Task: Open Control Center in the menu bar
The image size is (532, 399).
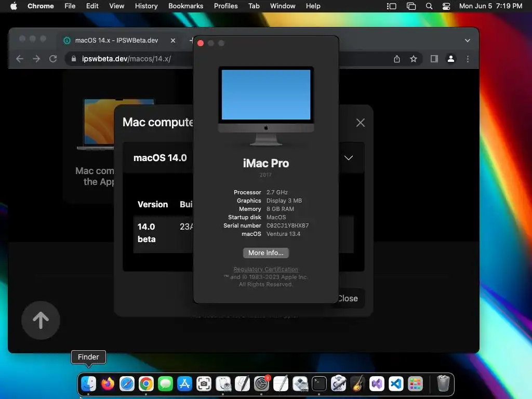Action: (446, 6)
